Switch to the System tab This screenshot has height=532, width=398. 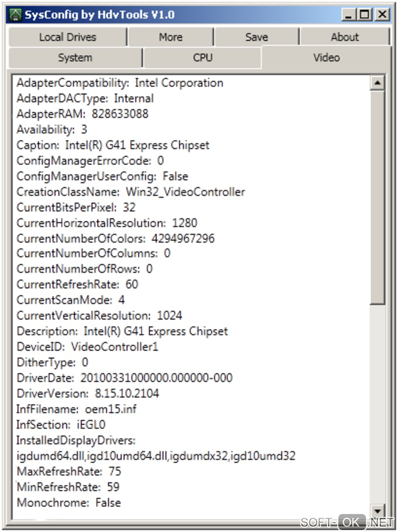75,58
